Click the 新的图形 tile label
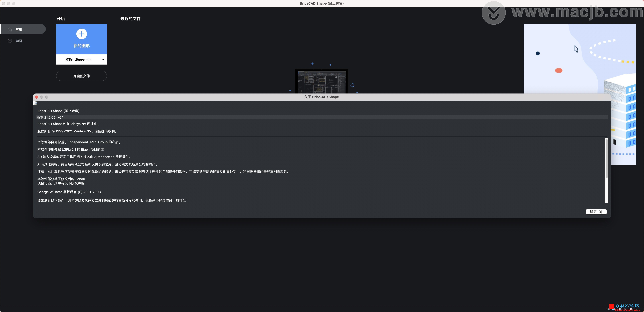Viewport: 644px width, 312px height. coord(82,46)
